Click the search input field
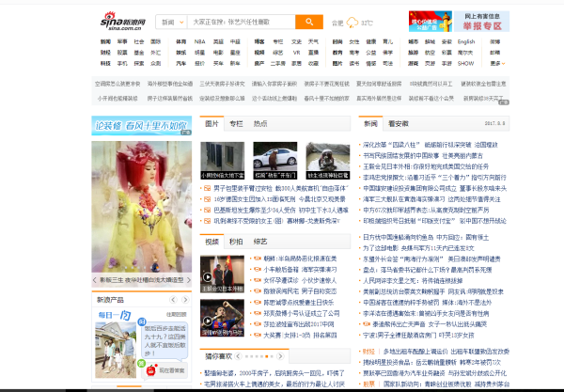Image resolution: width=564 pixels, height=392 pixels. 241,22
